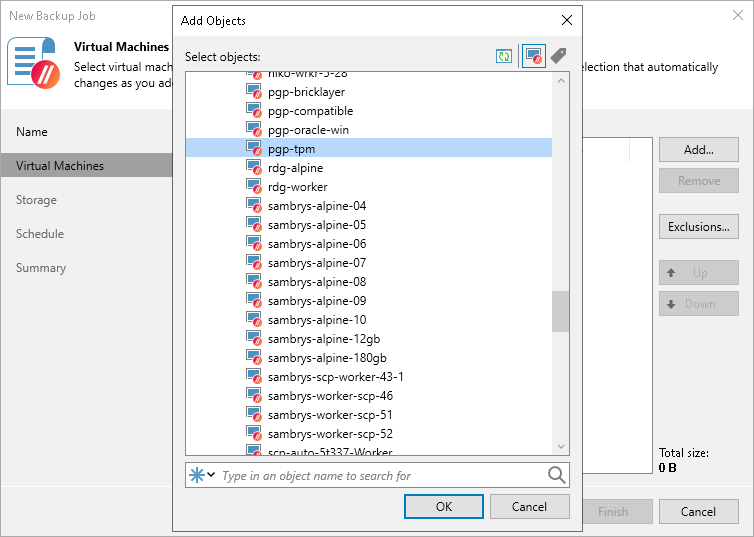Click the VM icon beside rdg-alpine
Screen dimensions: 754x537
pyautogui.click(x=254, y=168)
